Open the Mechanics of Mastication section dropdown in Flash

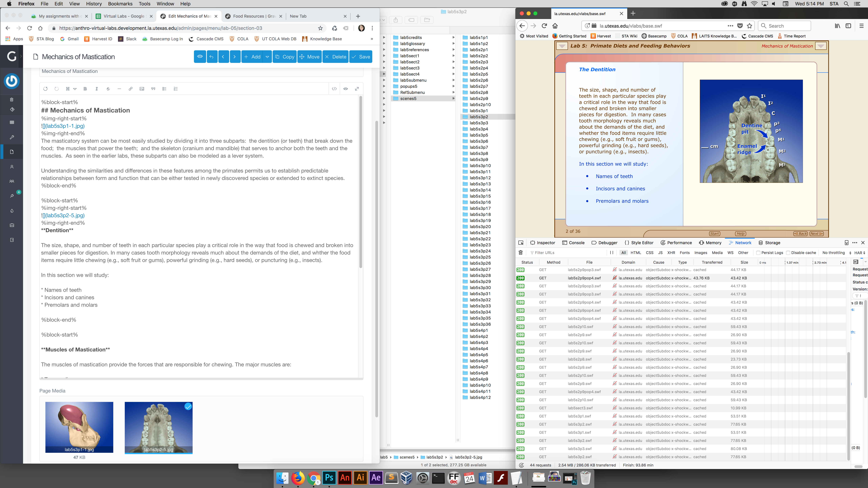coord(821,46)
